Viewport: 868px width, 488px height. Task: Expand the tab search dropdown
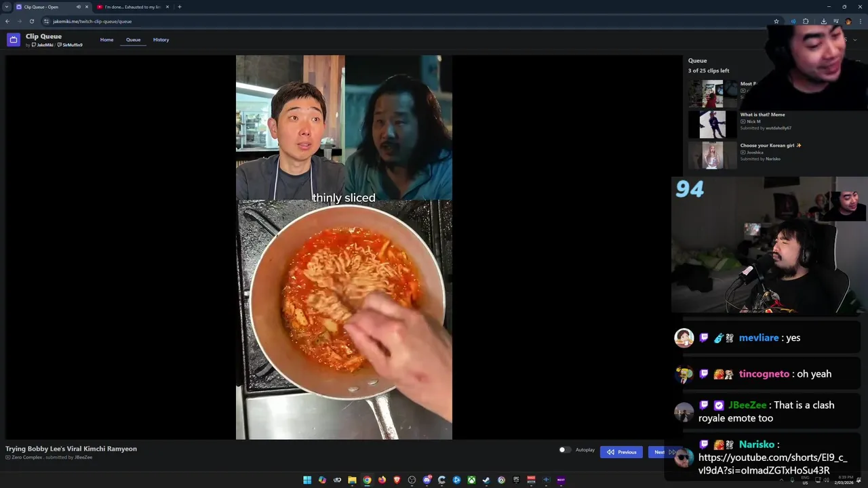coord(6,7)
